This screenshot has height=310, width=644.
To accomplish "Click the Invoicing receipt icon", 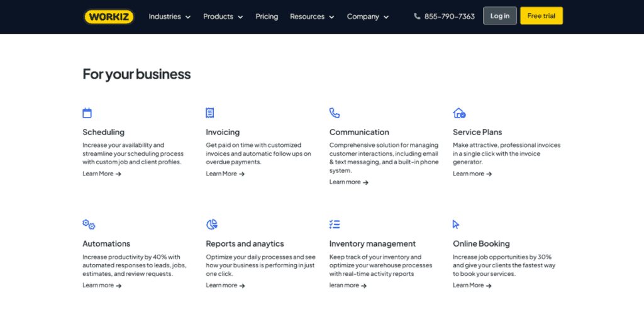I will point(210,113).
